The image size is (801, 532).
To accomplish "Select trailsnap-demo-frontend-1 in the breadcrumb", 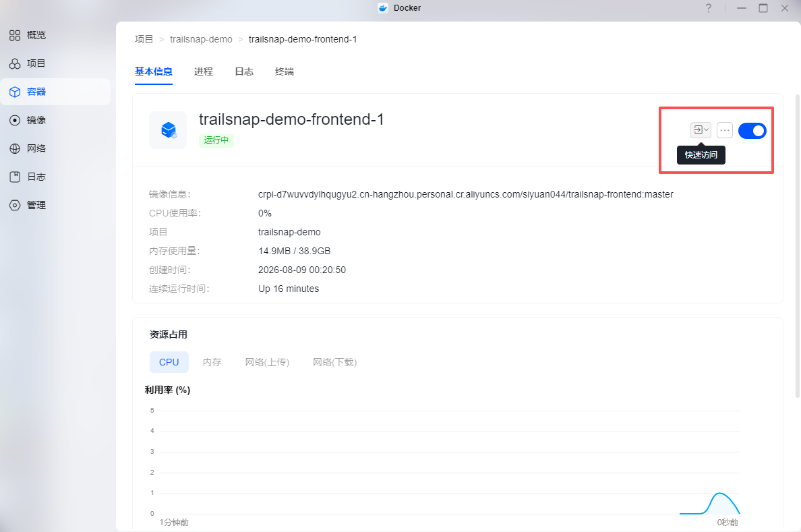I will (303, 39).
